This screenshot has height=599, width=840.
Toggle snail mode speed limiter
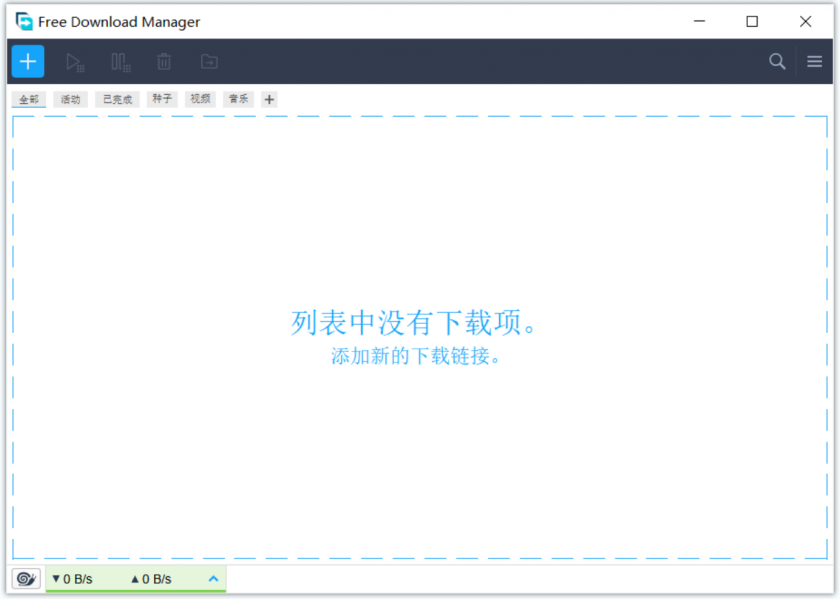point(25,578)
